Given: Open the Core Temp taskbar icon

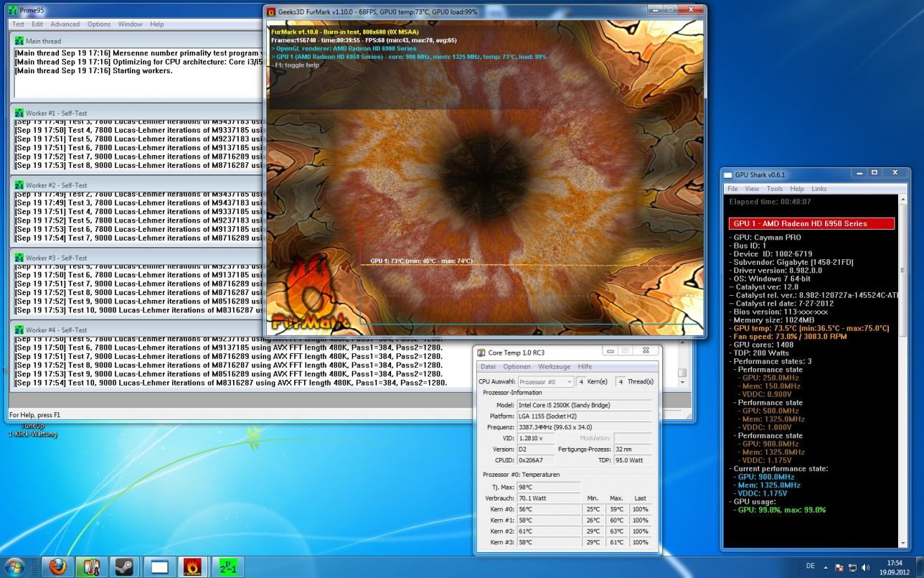Looking at the screenshot, I should click(91, 567).
